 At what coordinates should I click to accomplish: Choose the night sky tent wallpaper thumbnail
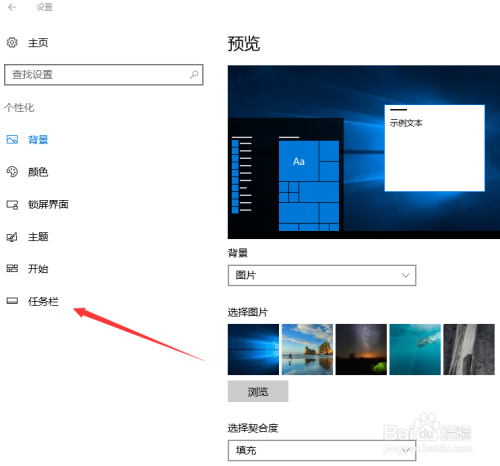[x=361, y=349]
